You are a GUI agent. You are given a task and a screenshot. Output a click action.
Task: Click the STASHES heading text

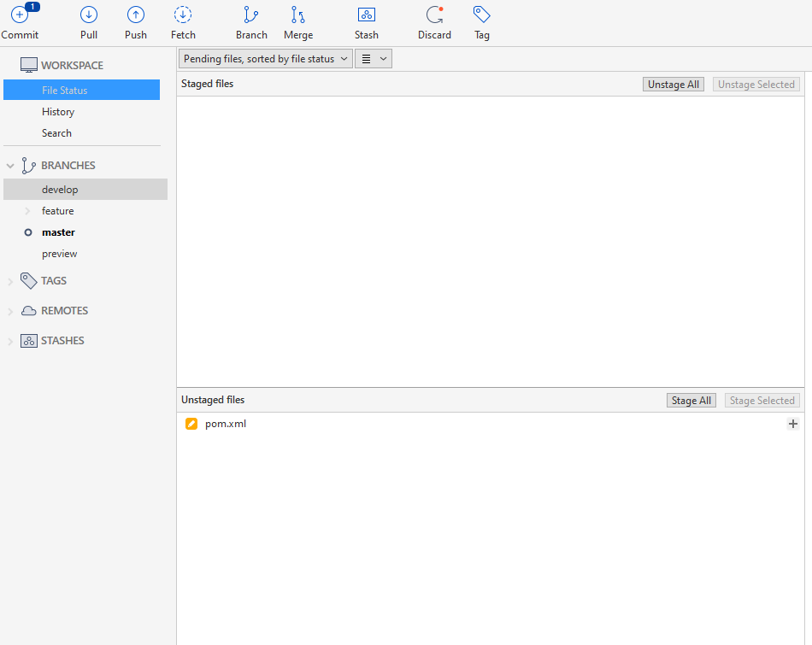[62, 341]
